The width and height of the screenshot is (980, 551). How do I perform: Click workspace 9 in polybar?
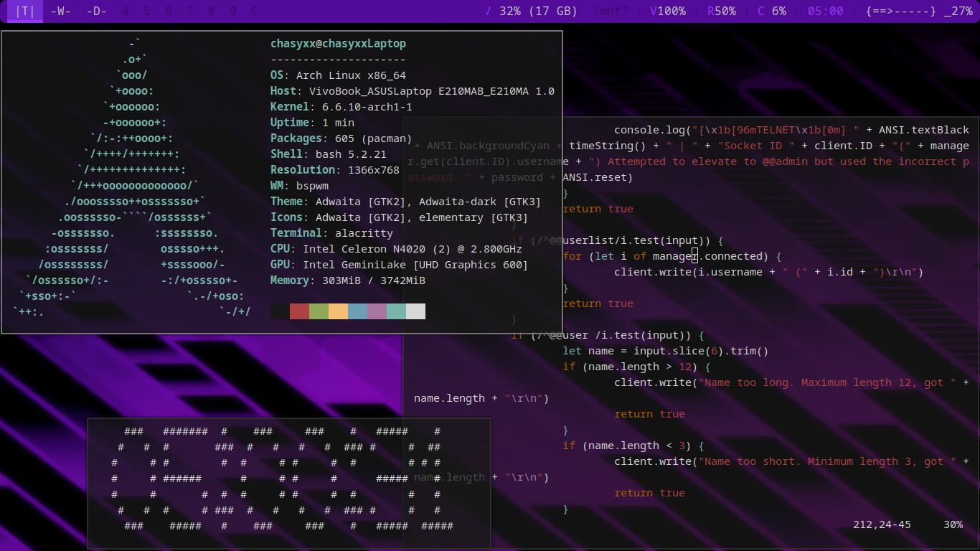232,11
